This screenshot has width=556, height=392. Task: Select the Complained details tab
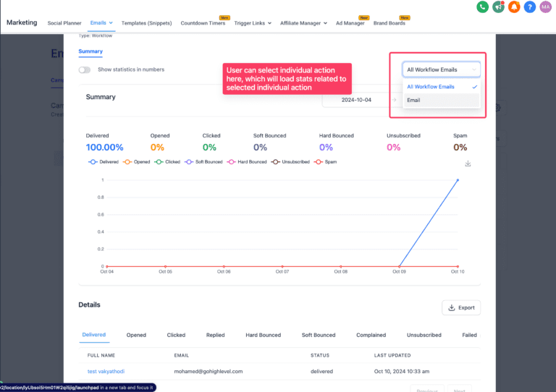[x=371, y=335]
